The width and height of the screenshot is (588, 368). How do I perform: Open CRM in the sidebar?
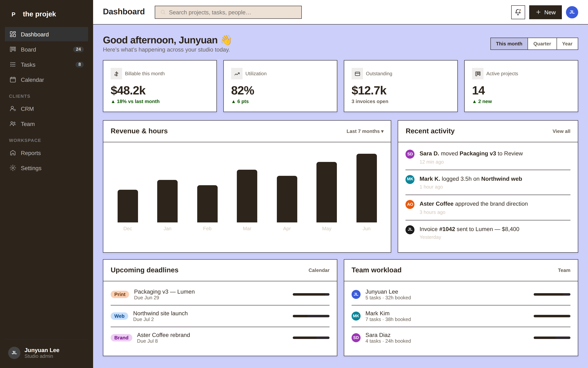[46, 109]
